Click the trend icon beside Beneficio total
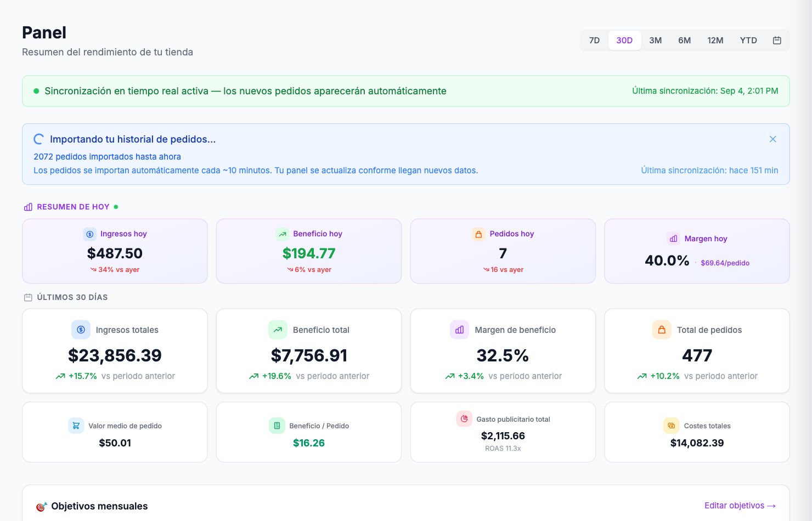Screen dimensions: 812x521 (x=278, y=330)
